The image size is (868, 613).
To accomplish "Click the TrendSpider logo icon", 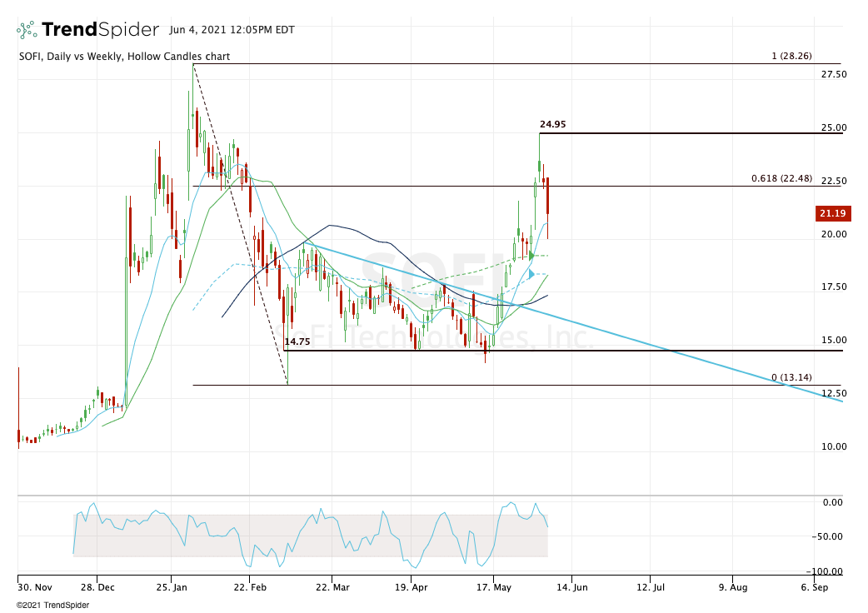I will point(27,30).
